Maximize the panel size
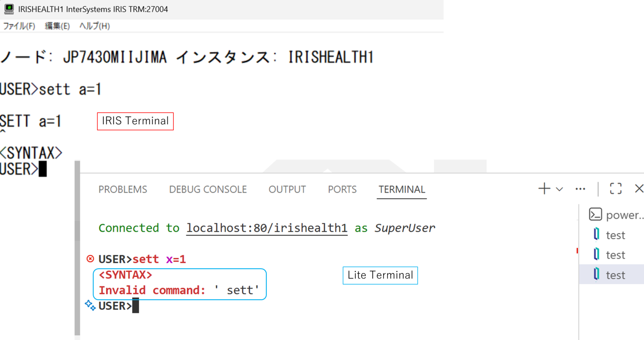Screen dimensions: 644x340 [615, 189]
